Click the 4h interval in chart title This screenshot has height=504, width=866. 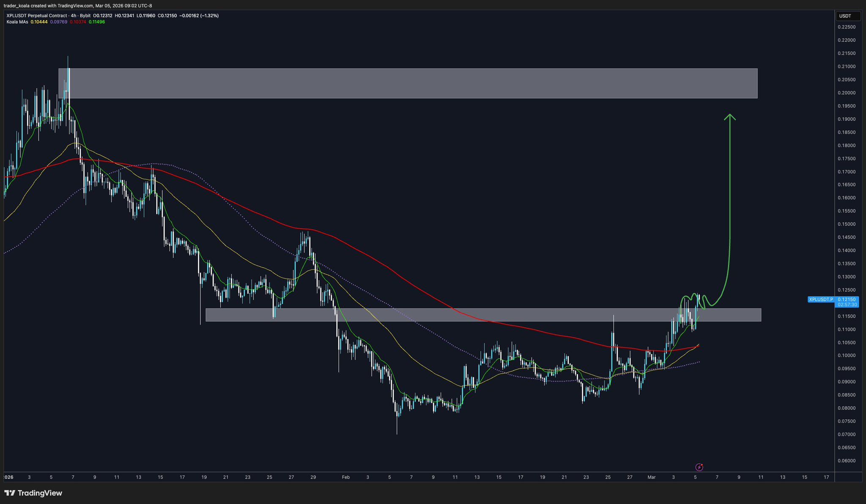click(x=73, y=16)
